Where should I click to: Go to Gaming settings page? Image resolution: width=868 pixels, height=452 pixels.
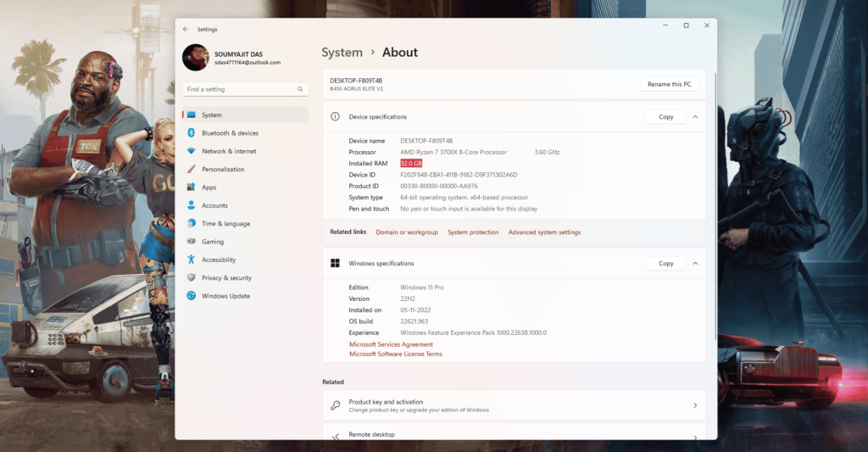pos(245,242)
